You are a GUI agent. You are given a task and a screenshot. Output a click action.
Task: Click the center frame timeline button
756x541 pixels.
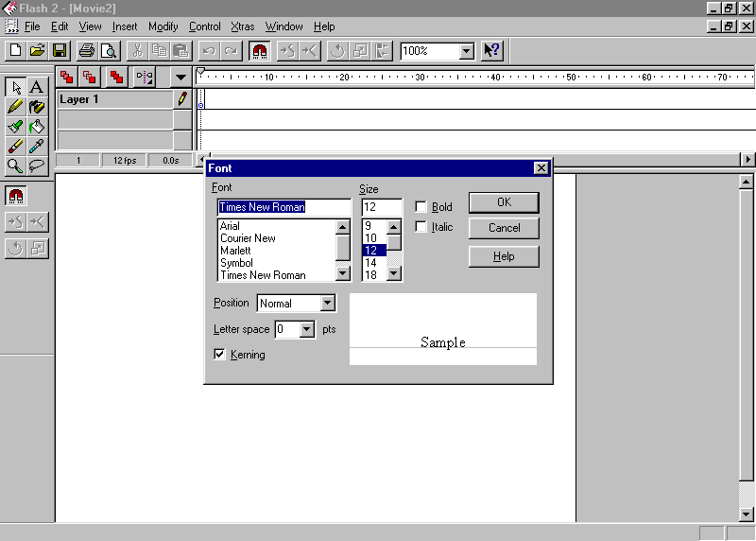(145, 77)
